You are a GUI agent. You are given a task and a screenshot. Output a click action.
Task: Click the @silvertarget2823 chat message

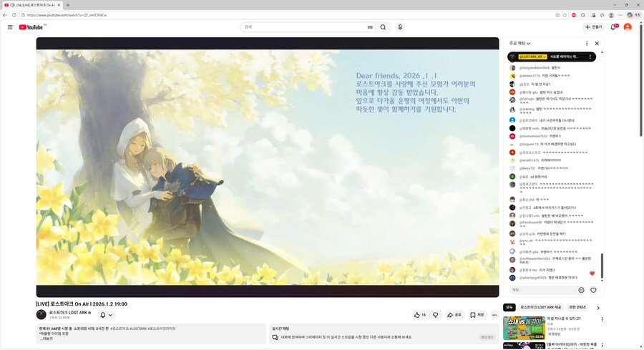pyautogui.click(x=552, y=278)
